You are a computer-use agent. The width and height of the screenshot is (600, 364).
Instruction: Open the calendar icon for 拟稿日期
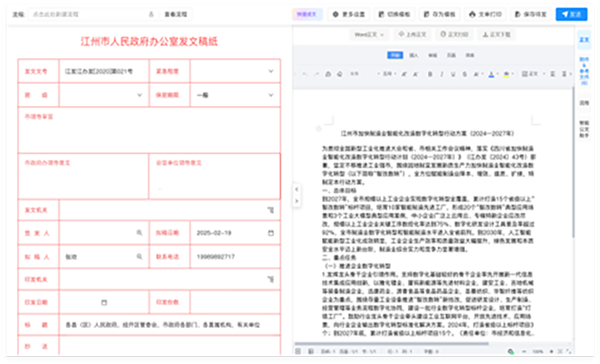point(271,233)
